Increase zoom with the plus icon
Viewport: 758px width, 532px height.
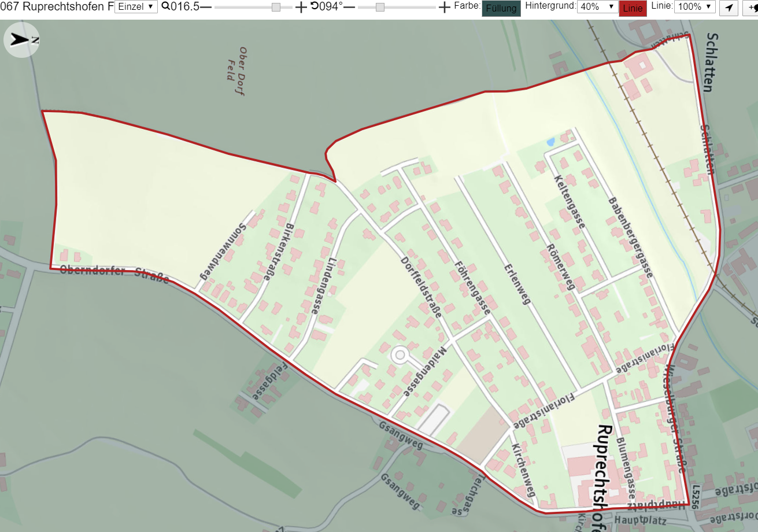tap(301, 7)
